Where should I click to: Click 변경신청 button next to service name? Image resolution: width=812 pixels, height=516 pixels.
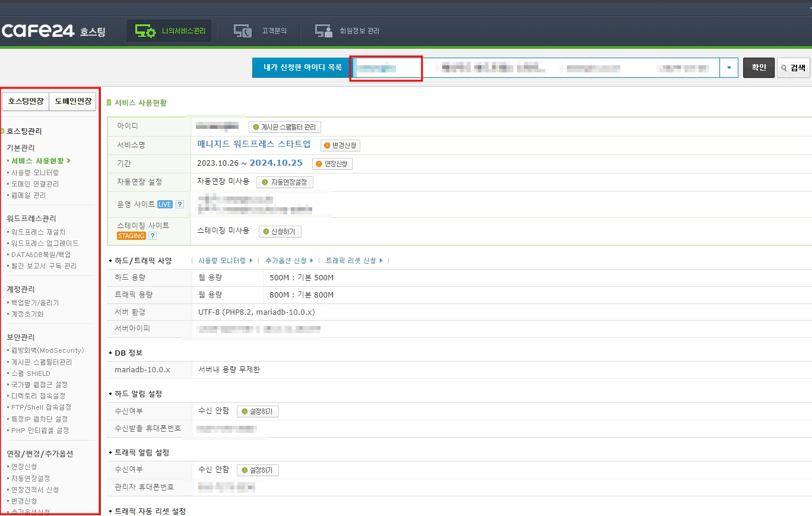pyautogui.click(x=340, y=145)
